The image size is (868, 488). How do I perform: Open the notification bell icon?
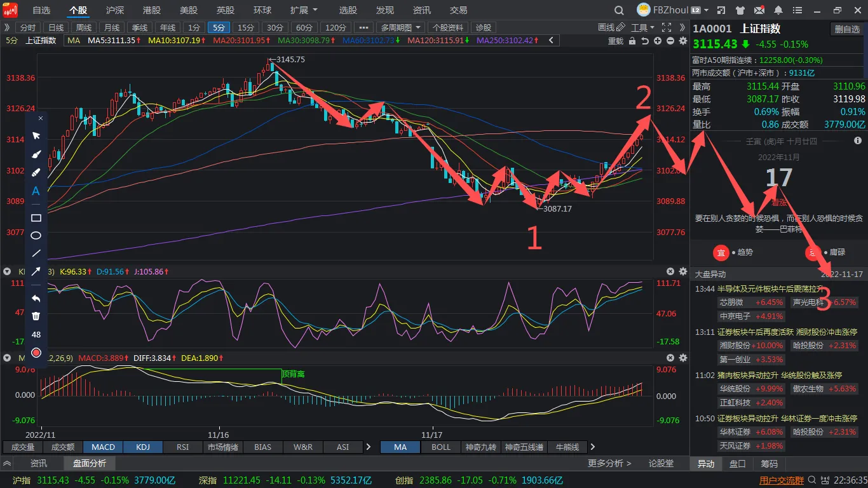[778, 10]
